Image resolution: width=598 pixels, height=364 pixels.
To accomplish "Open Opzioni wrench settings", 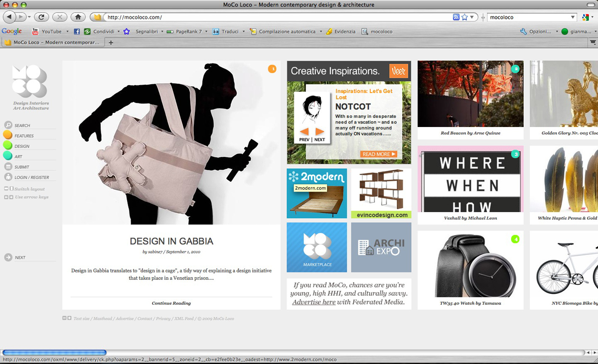I will coord(536,31).
